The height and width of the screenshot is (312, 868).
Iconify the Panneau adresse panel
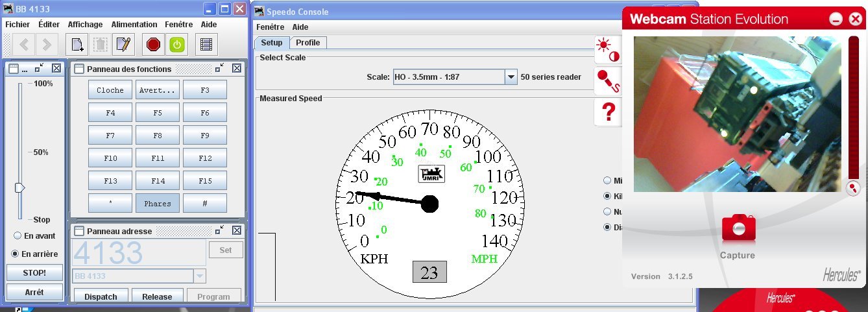pyautogui.click(x=220, y=230)
